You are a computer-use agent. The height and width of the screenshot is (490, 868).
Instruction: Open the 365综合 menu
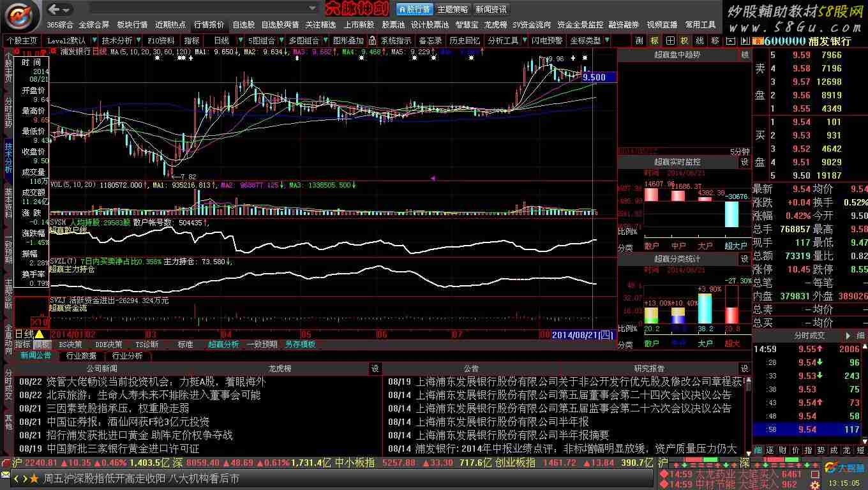point(60,25)
